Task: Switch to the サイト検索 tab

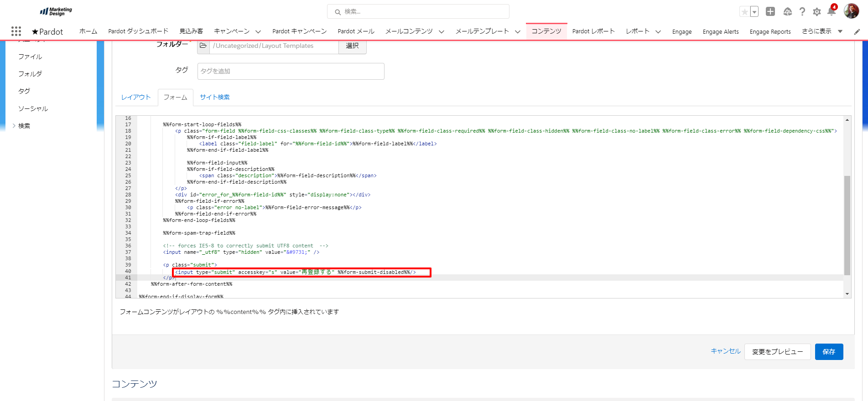Action: click(x=214, y=97)
